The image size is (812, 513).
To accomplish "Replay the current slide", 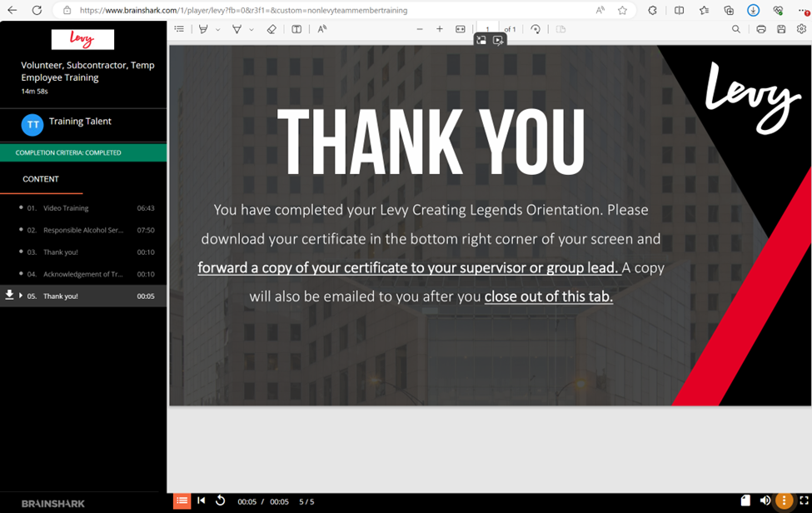I will tap(221, 501).
